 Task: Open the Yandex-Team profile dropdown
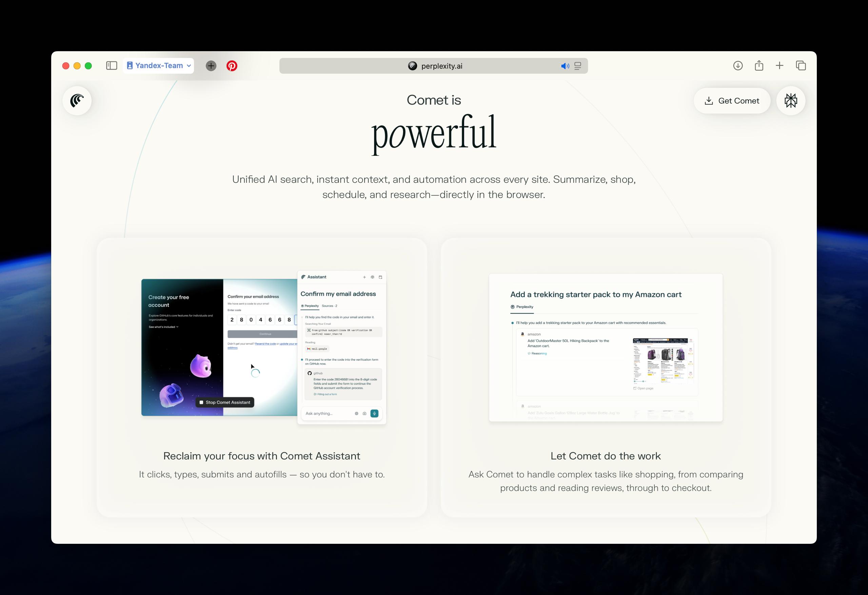click(158, 66)
